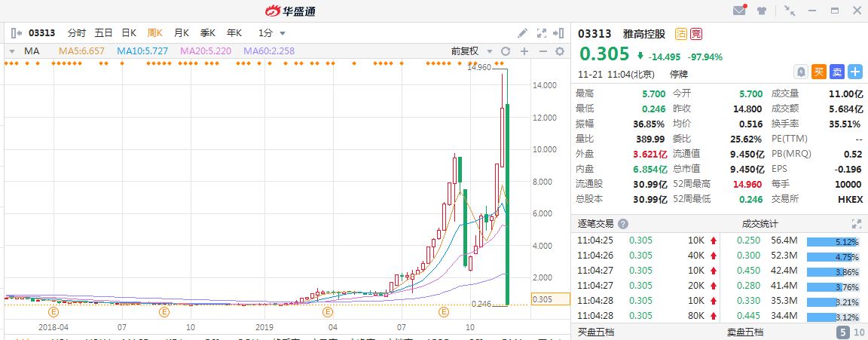This screenshot has height=340, width=868.
Task: Click the 卖盘五档 header
Action: (744, 332)
